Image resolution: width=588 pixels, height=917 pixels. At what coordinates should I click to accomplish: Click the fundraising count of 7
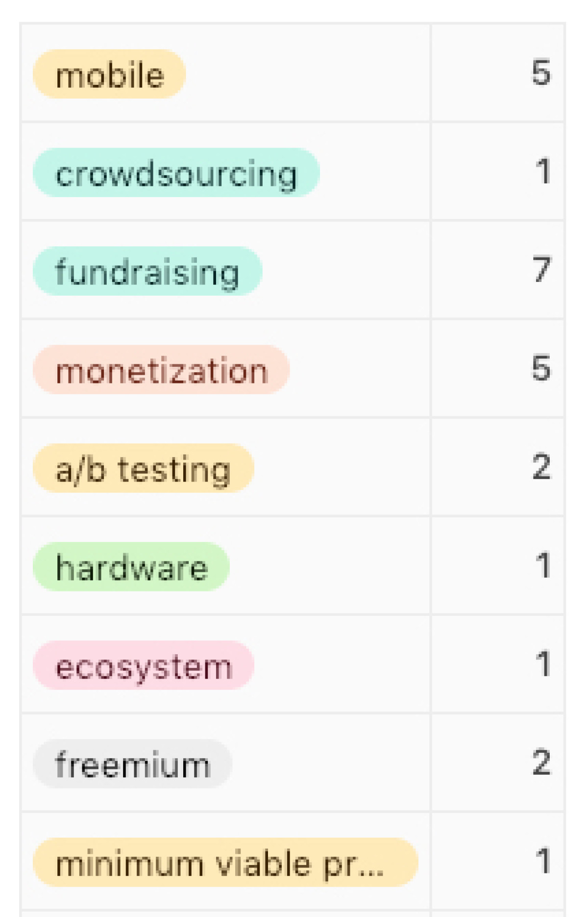[x=541, y=270]
